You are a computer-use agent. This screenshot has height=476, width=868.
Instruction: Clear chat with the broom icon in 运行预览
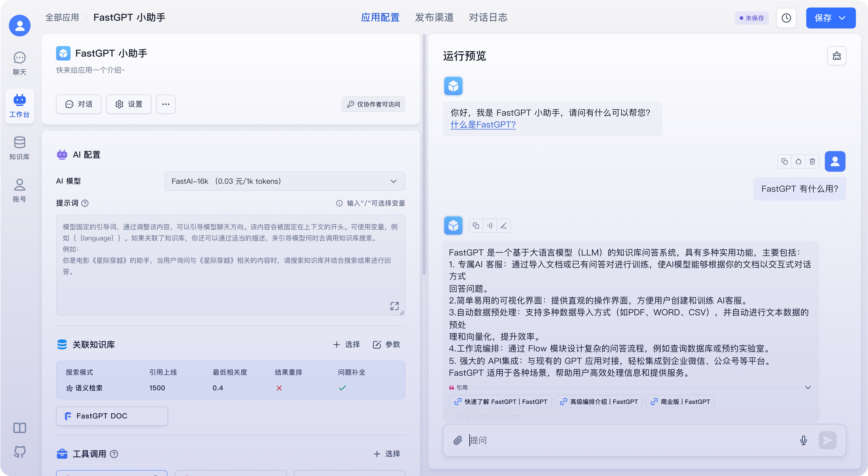point(837,56)
